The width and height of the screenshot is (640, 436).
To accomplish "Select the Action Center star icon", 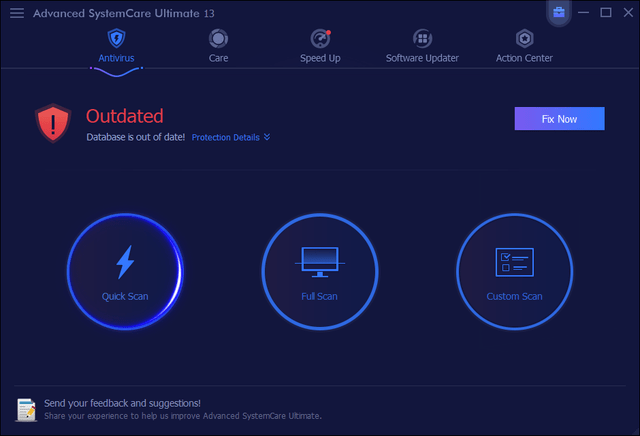I will [524, 39].
